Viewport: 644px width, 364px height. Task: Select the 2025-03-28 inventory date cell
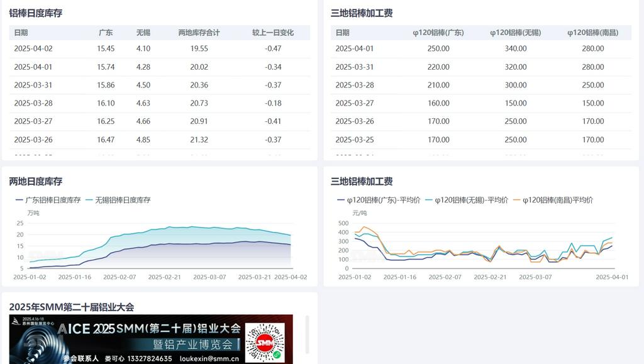click(x=33, y=103)
